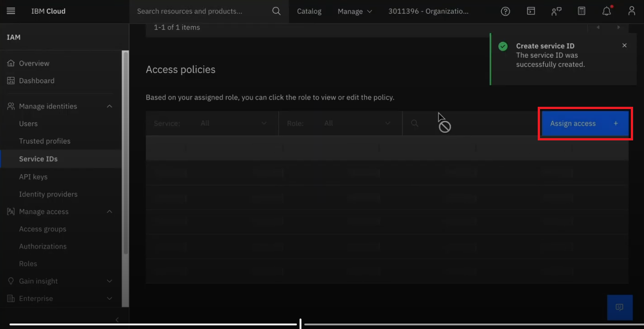The width and height of the screenshot is (644, 329).
Task: Expand the Manage dropdown in header
Action: point(355,11)
